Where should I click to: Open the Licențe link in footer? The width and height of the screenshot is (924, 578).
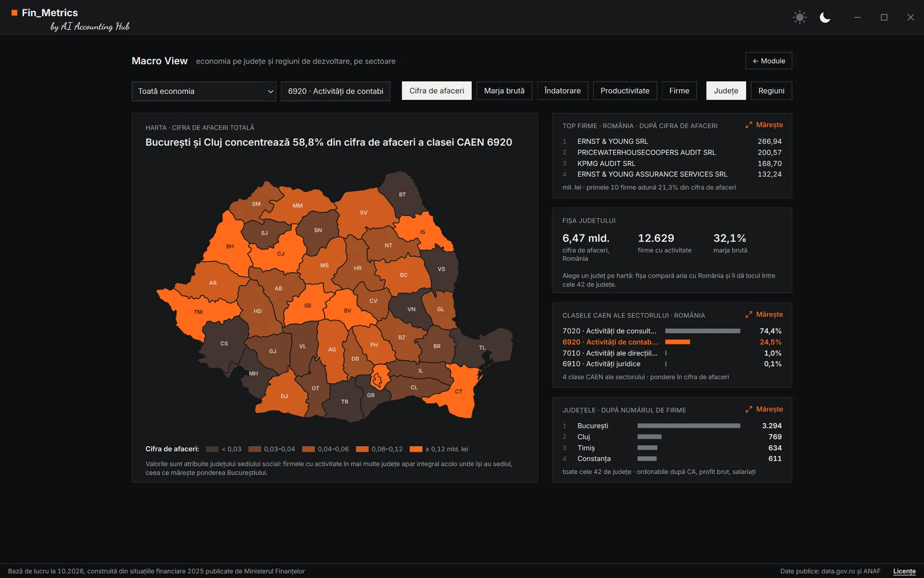(904, 571)
